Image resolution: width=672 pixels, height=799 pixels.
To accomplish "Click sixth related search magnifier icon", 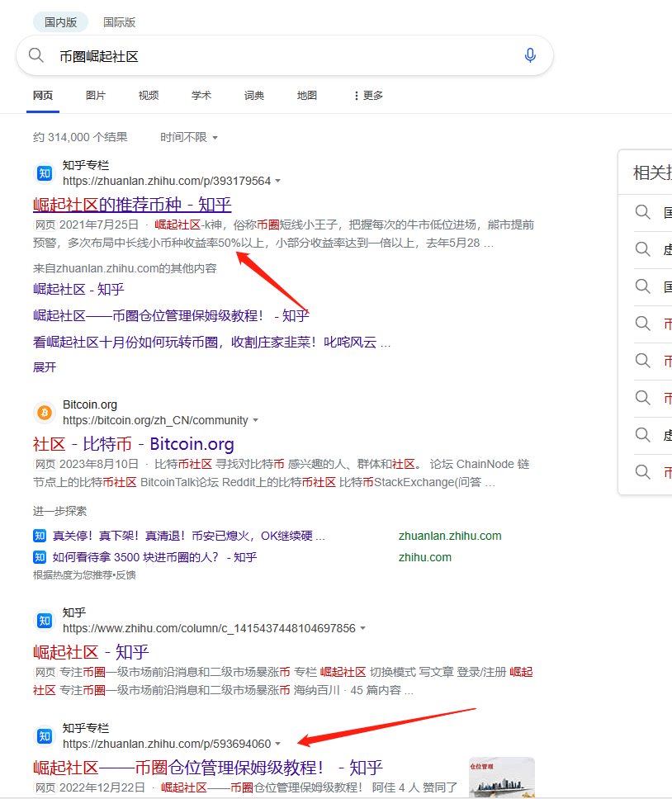I will click(x=642, y=398).
